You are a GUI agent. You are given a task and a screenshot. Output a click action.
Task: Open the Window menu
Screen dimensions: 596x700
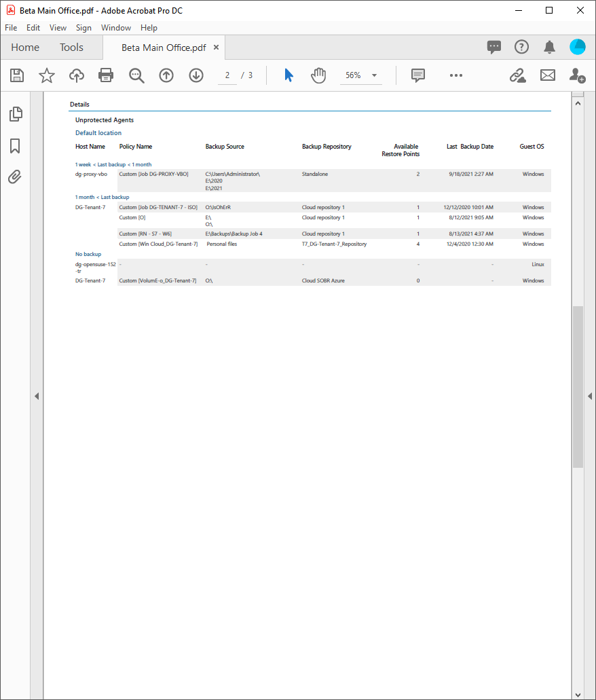116,28
